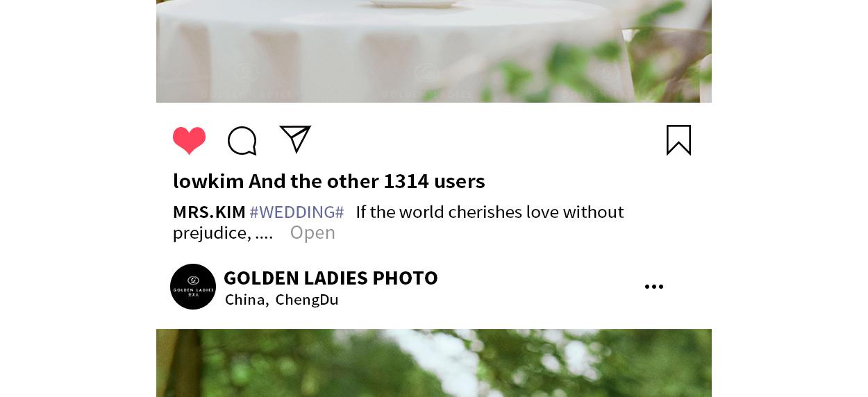Expand the caption with the Open link

(312, 233)
